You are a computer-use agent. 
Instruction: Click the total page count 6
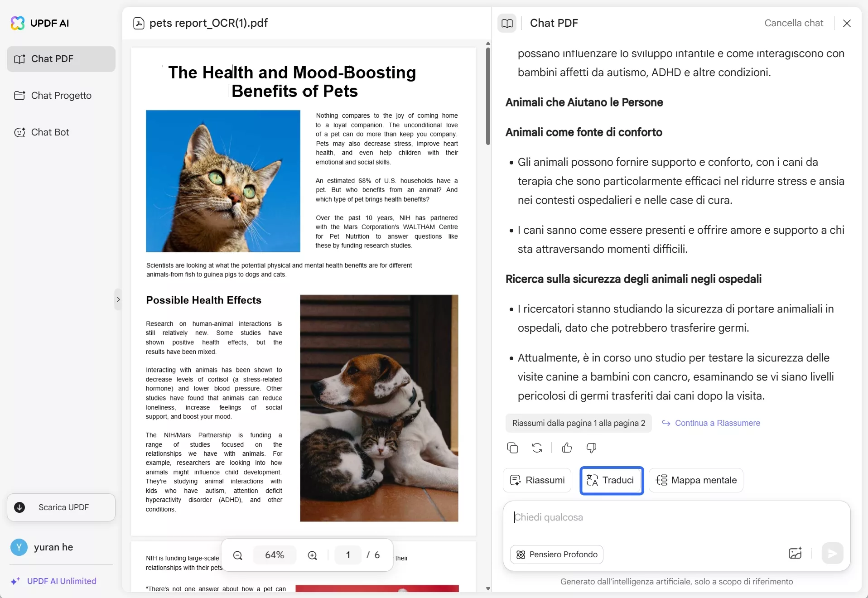377,555
